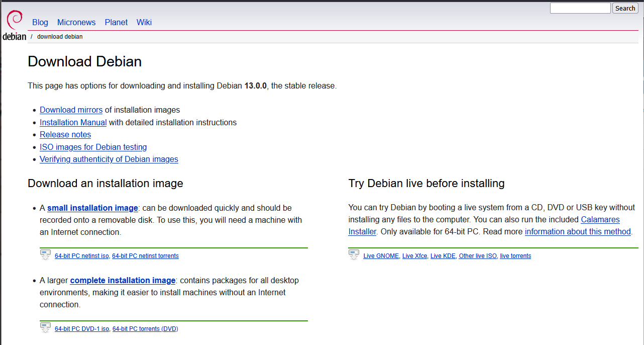Viewport: 644px width, 345px height.
Task: Download the Live GNOME image
Action: pos(381,256)
